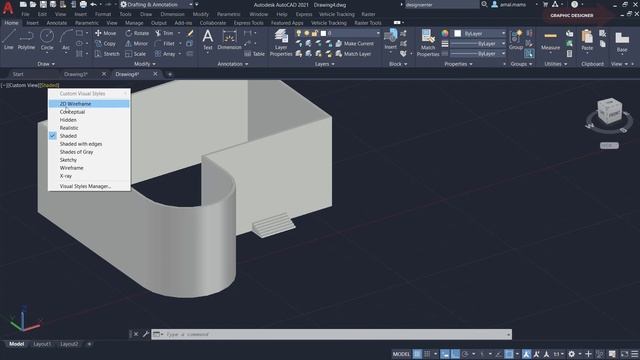
Task: Click the object color wheel swatch
Action: click(x=445, y=33)
